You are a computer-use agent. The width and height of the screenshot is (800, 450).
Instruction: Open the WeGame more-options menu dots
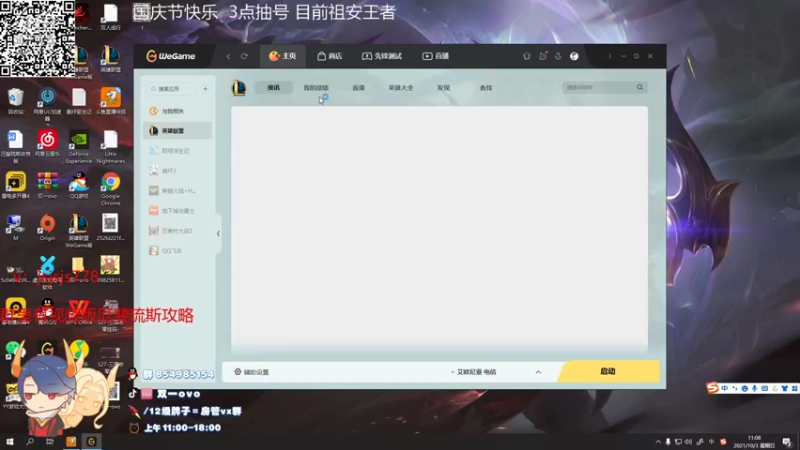[610, 56]
